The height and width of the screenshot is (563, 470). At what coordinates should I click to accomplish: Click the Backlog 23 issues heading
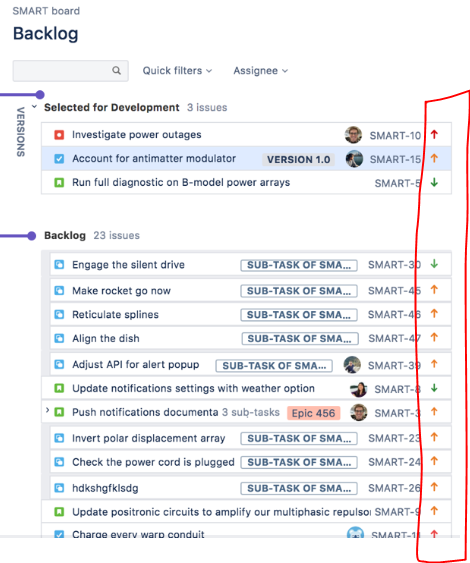click(x=92, y=236)
